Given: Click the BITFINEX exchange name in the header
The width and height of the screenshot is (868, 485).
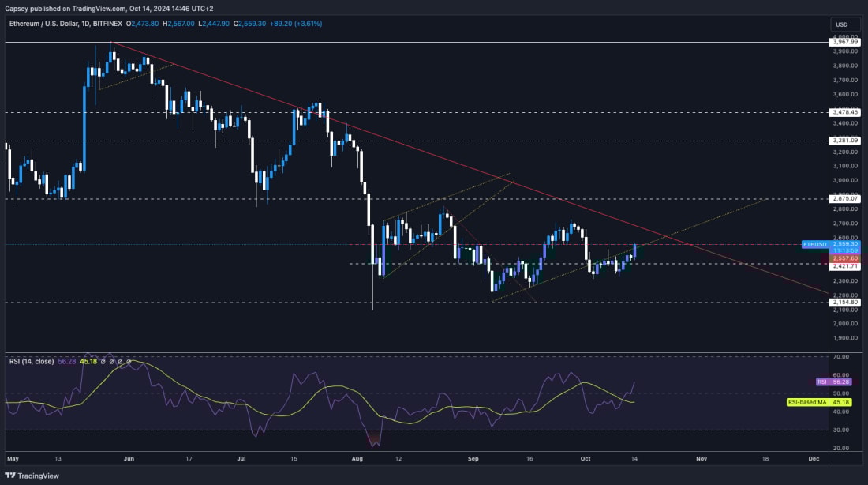Looking at the screenshot, I should [x=109, y=24].
